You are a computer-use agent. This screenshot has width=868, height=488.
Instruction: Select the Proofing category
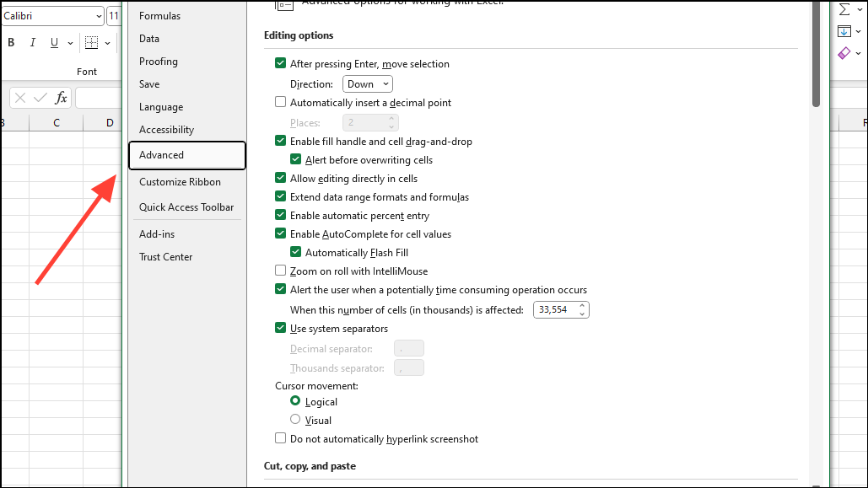click(159, 61)
